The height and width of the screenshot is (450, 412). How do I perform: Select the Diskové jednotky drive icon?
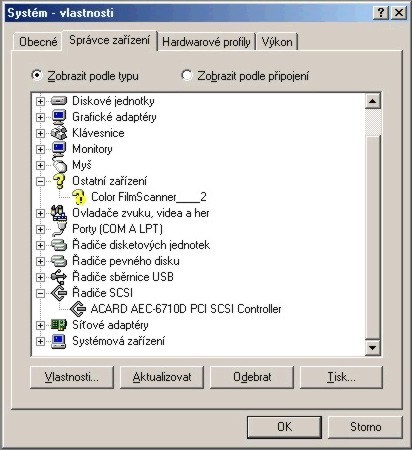(x=59, y=101)
